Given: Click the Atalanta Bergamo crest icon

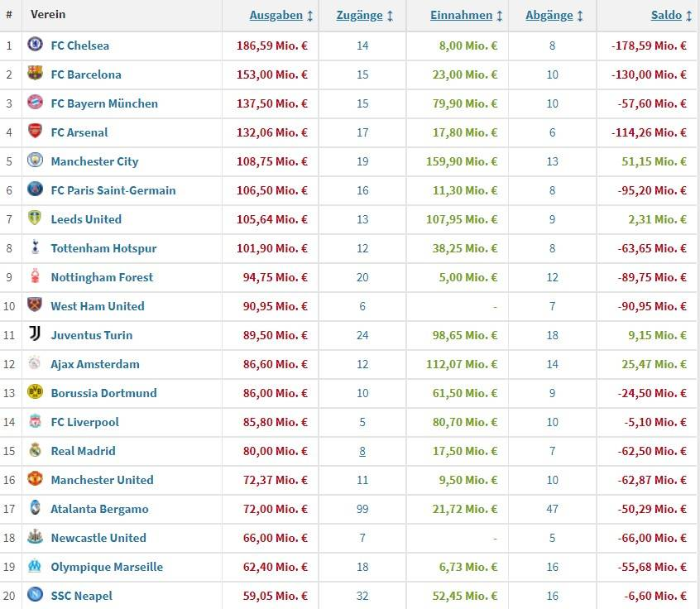Looking at the screenshot, I should pos(35,508).
